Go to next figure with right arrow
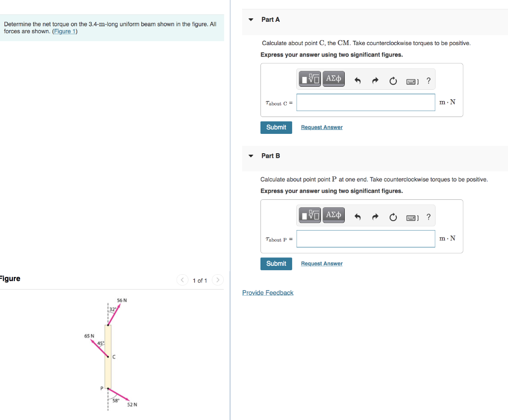508x420 pixels. click(217, 280)
